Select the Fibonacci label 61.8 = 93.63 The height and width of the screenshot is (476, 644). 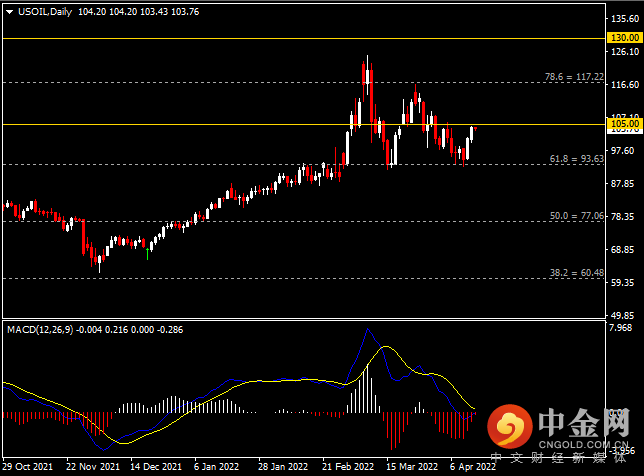click(x=577, y=159)
